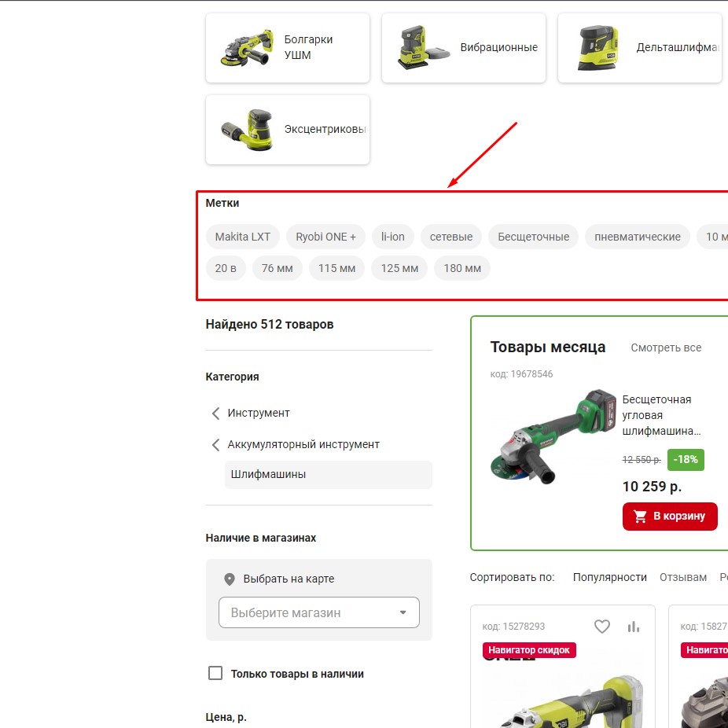Viewport: 728px width, 728px height.
Task: Sort products by Популярности
Action: point(609,577)
